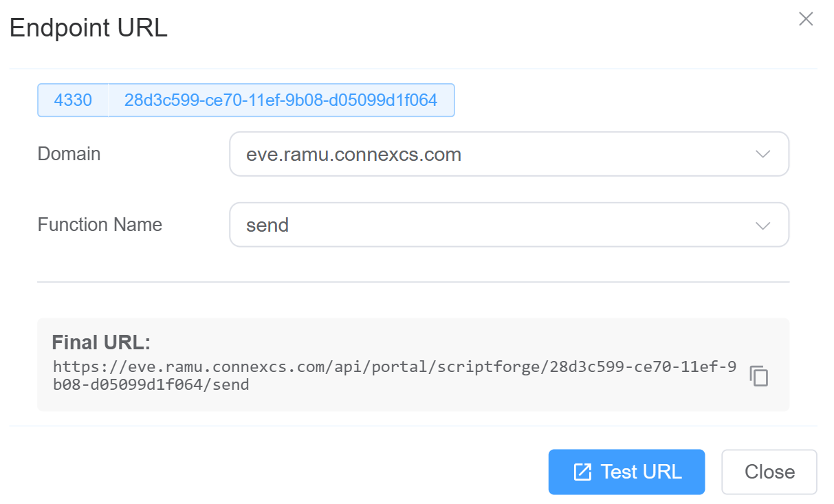Expand the Function Name dropdown chevron
834x504 pixels.
(762, 225)
